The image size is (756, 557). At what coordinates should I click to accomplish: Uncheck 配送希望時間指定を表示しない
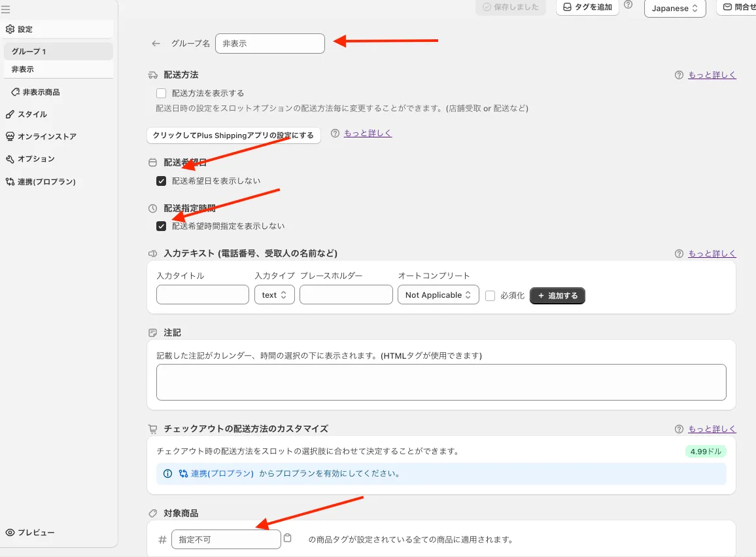(162, 226)
